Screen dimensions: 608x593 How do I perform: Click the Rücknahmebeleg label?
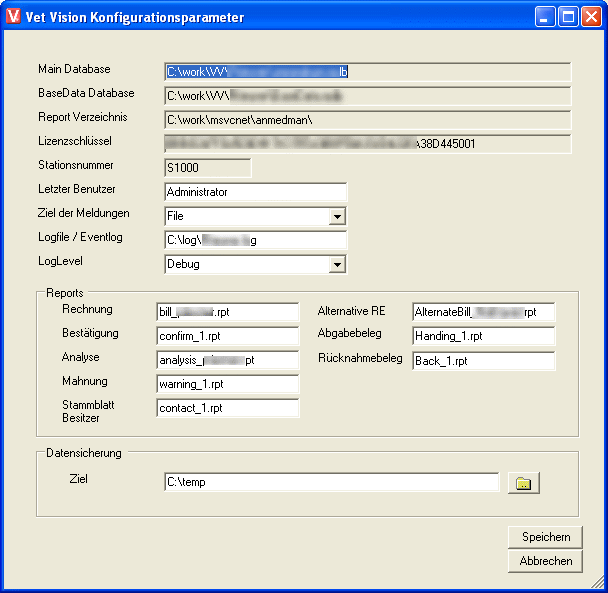360,358
